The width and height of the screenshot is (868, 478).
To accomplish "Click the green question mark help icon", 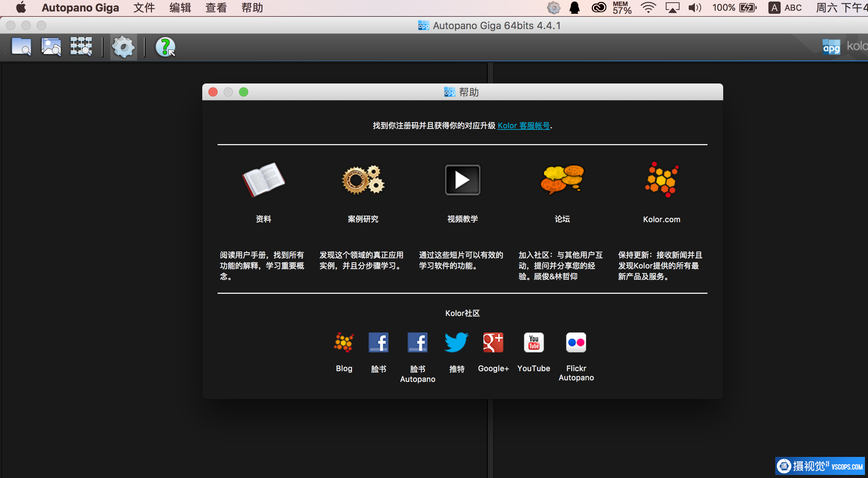I will 165,47.
